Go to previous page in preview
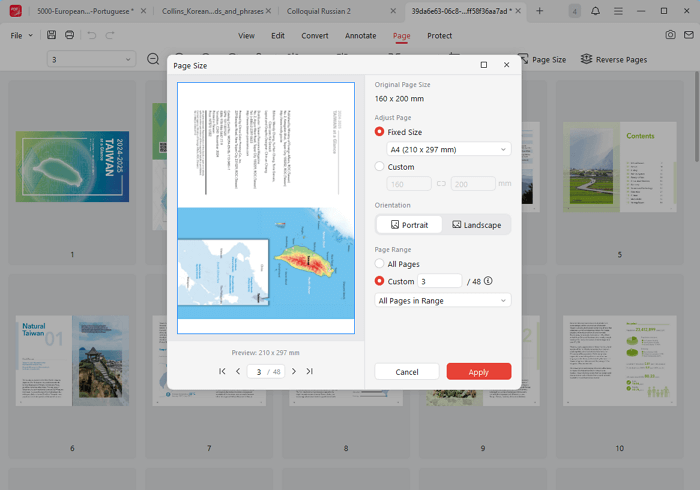Viewport: 700px width, 490px height. (238, 371)
